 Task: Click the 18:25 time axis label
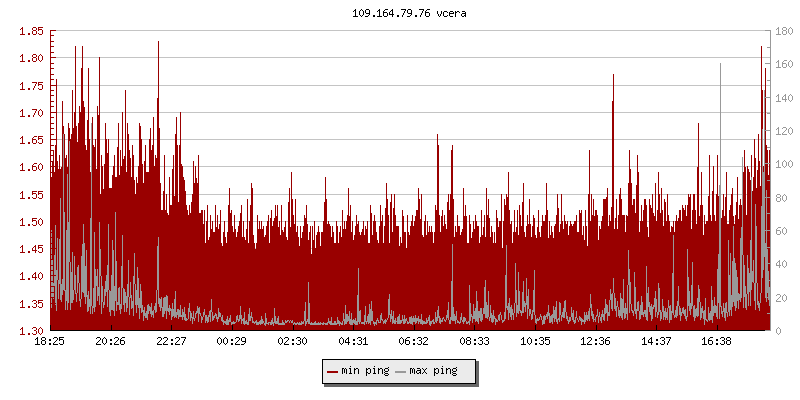pyautogui.click(x=50, y=341)
